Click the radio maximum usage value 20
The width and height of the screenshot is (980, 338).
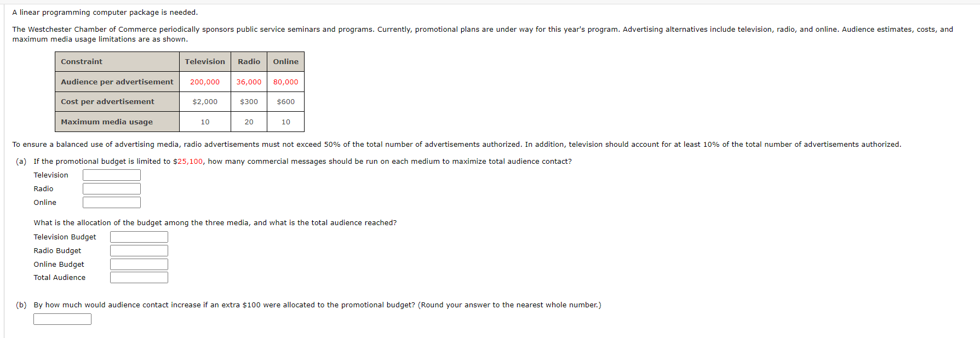pyautogui.click(x=249, y=122)
